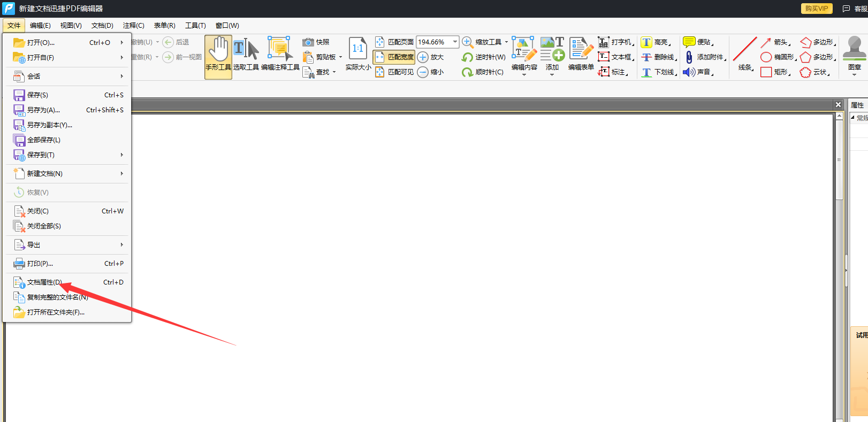Select the Rectangle (矩形) tool

click(775, 72)
